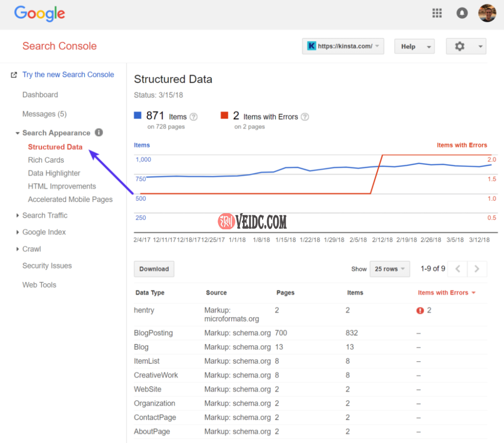Viewport: 504px width, 443px height.
Task: Click the Pages column header
Action: [285, 292]
